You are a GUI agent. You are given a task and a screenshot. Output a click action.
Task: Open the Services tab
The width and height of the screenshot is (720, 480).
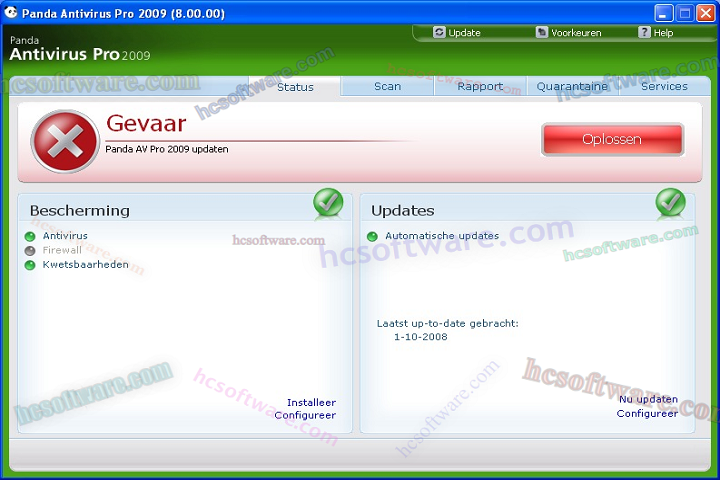tap(664, 86)
